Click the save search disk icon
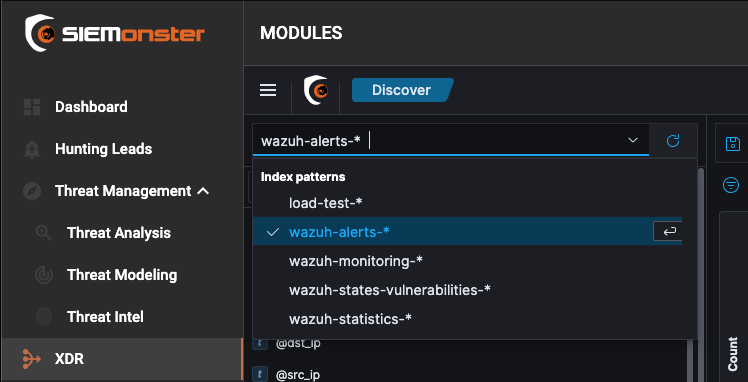748x382 pixels. click(732, 144)
